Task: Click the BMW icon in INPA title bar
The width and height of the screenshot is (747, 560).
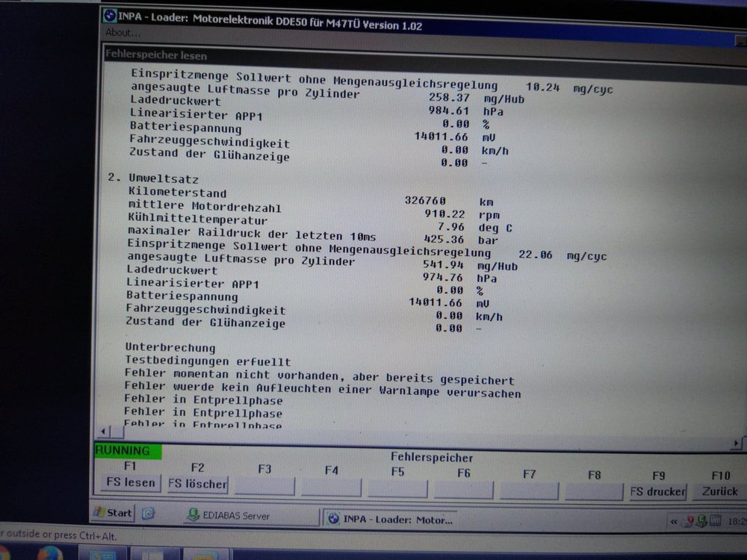Action: [111, 16]
